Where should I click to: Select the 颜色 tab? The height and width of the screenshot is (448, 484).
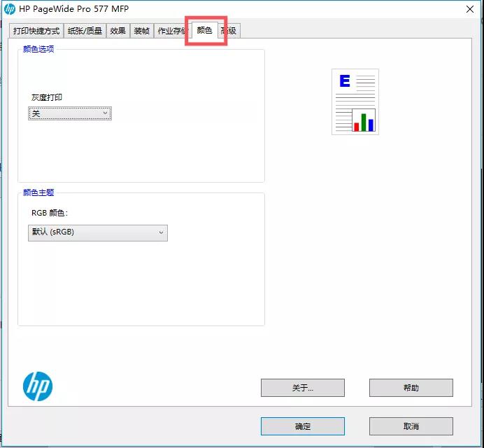pyautogui.click(x=204, y=30)
